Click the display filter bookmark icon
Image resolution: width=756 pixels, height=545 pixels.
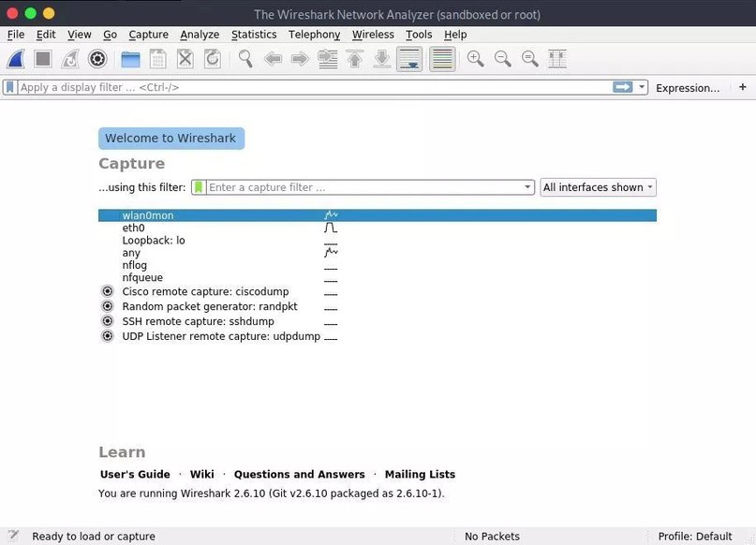[x=10, y=87]
